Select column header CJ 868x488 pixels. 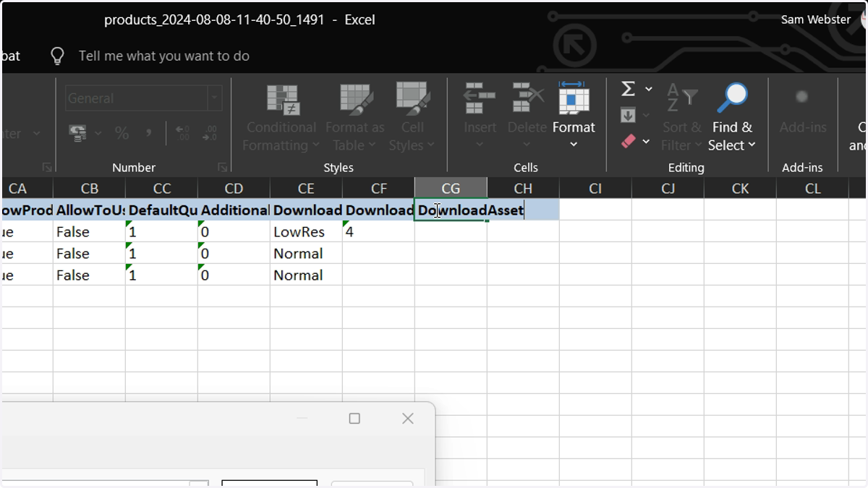pyautogui.click(x=668, y=189)
